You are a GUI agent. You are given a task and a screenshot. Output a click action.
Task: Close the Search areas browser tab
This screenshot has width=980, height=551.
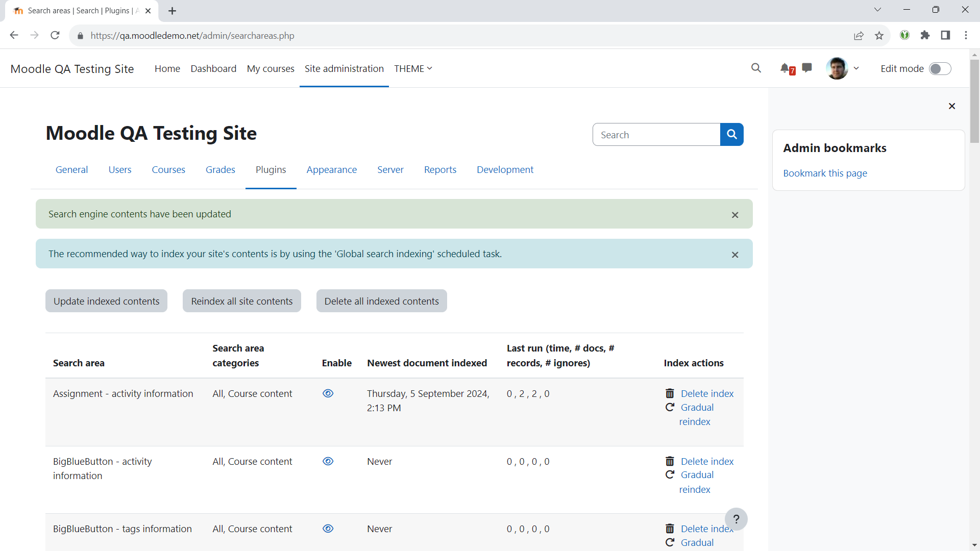[x=148, y=11]
